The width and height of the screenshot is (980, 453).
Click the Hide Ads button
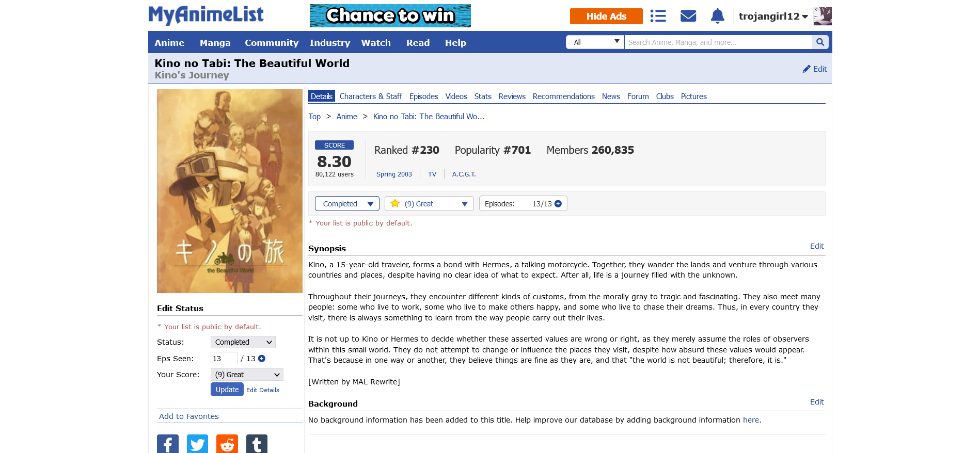coord(606,16)
